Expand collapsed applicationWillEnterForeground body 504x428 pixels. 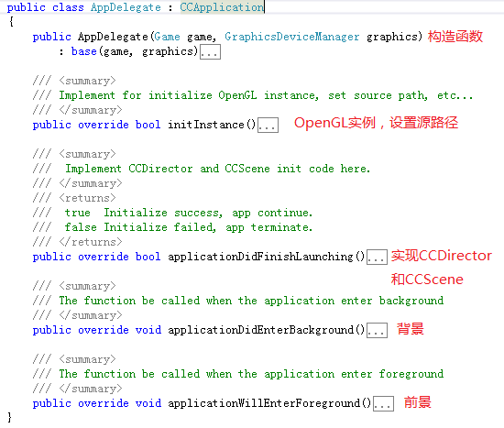point(383,403)
